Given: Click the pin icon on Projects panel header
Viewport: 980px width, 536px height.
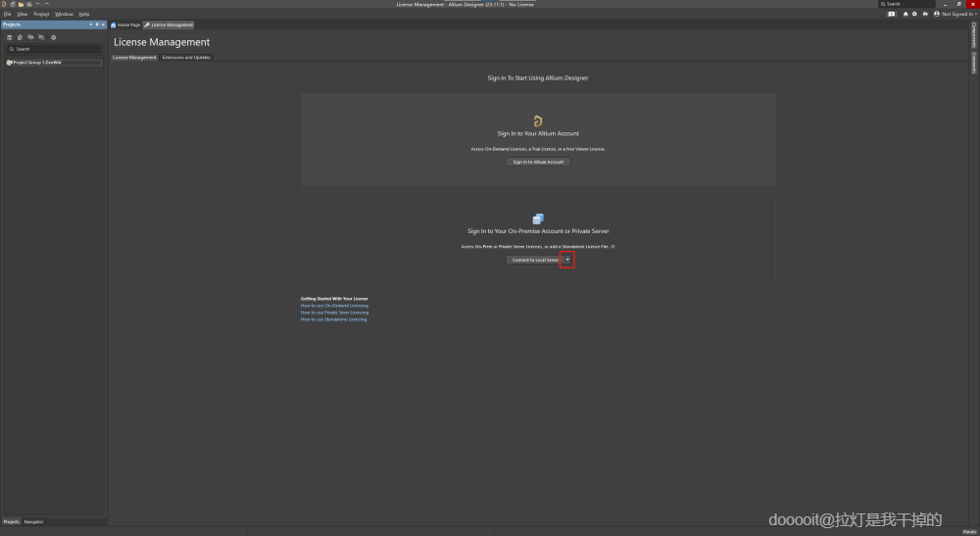Looking at the screenshot, I should tap(97, 24).
